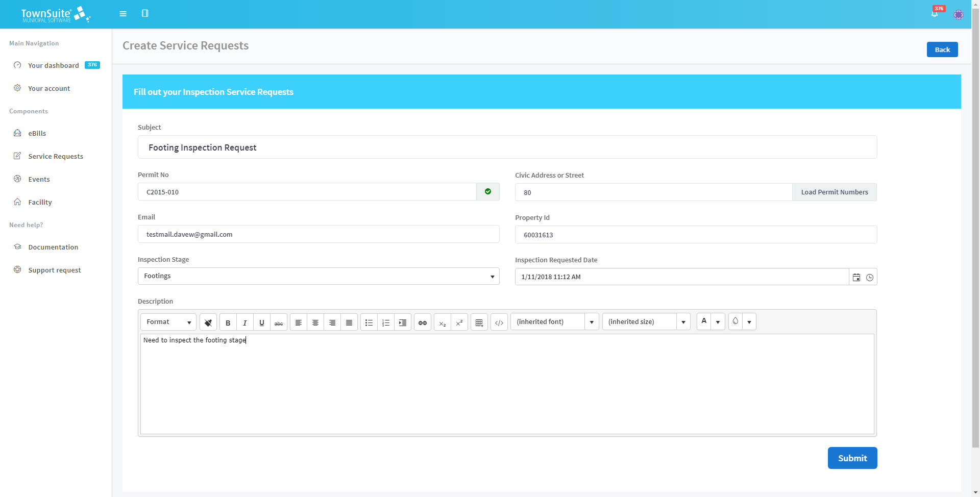Expand the inherited size dropdown
Screen dimensions: 980x497
pos(683,321)
